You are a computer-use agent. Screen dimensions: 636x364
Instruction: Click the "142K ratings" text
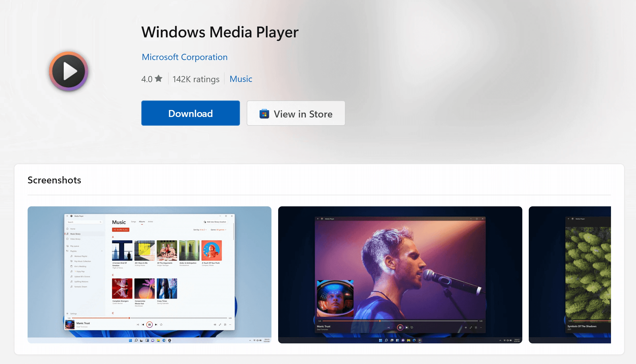tap(196, 79)
